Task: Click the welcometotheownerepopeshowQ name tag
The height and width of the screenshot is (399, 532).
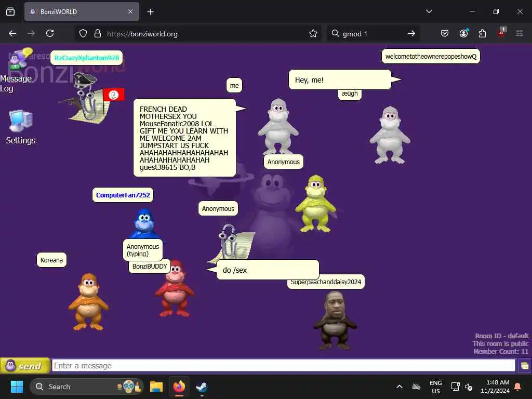Action: pos(431,56)
